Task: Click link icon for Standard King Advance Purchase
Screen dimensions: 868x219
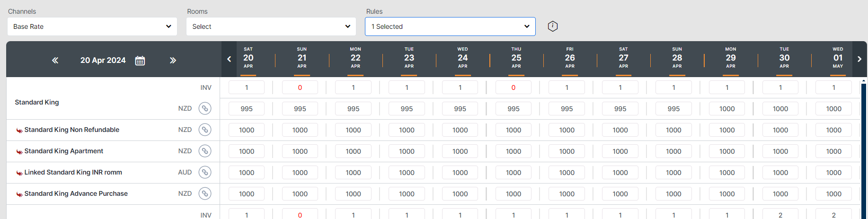Action: click(x=205, y=193)
